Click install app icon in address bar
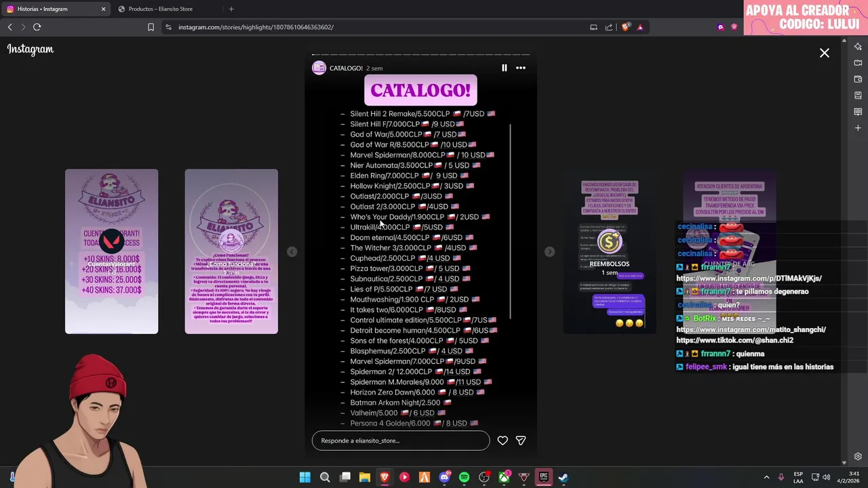The height and width of the screenshot is (488, 868). tap(593, 27)
